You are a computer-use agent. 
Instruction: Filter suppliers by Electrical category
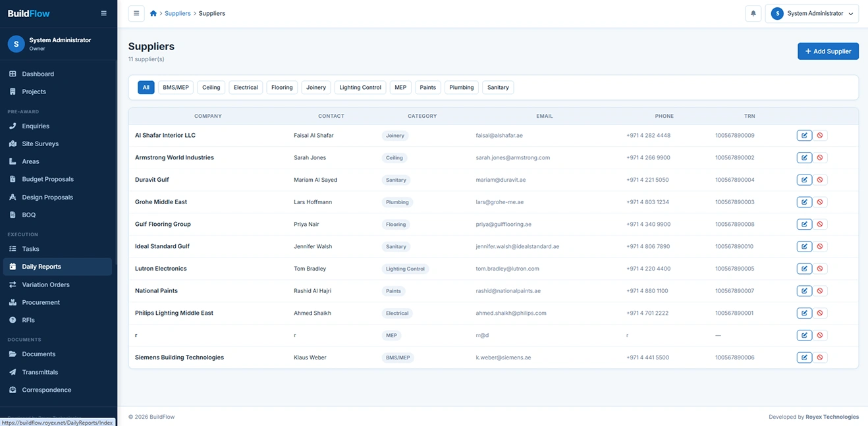[x=246, y=88]
